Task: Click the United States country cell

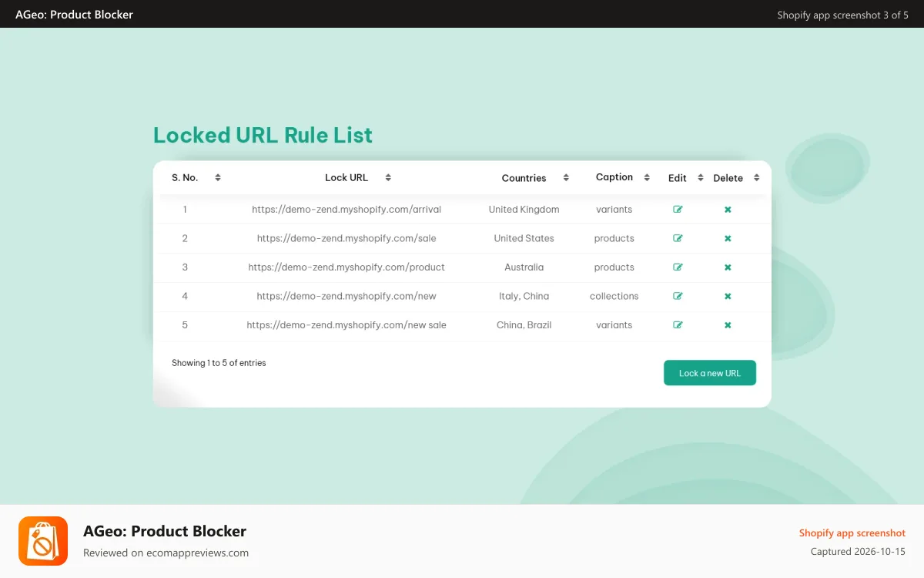Action: (x=524, y=238)
